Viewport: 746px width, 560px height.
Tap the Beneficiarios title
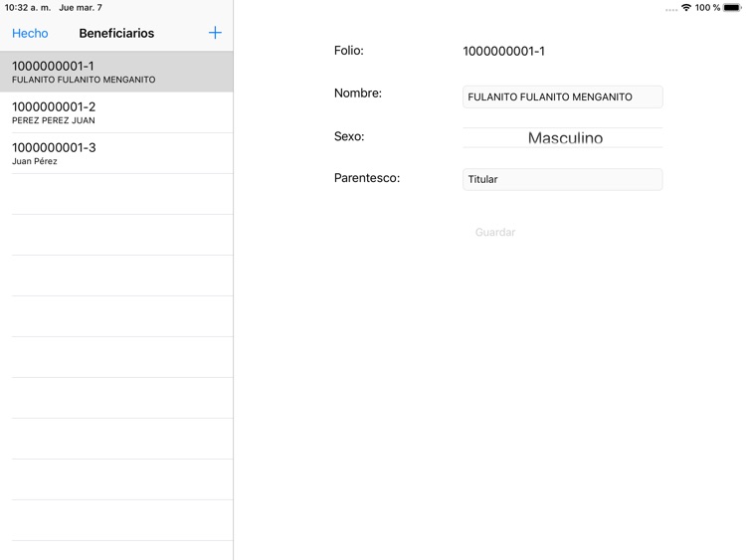click(x=116, y=33)
